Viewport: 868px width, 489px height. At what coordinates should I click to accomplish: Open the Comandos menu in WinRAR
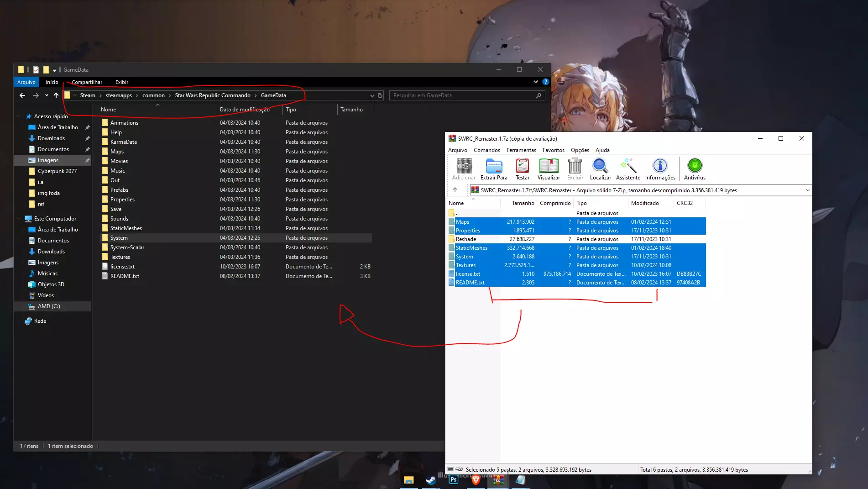[x=486, y=150]
